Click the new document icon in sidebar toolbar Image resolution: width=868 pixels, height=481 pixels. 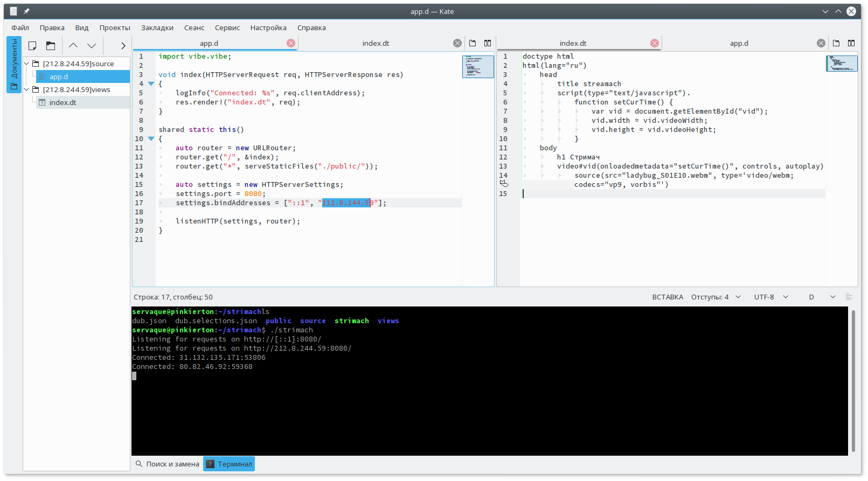(x=32, y=46)
